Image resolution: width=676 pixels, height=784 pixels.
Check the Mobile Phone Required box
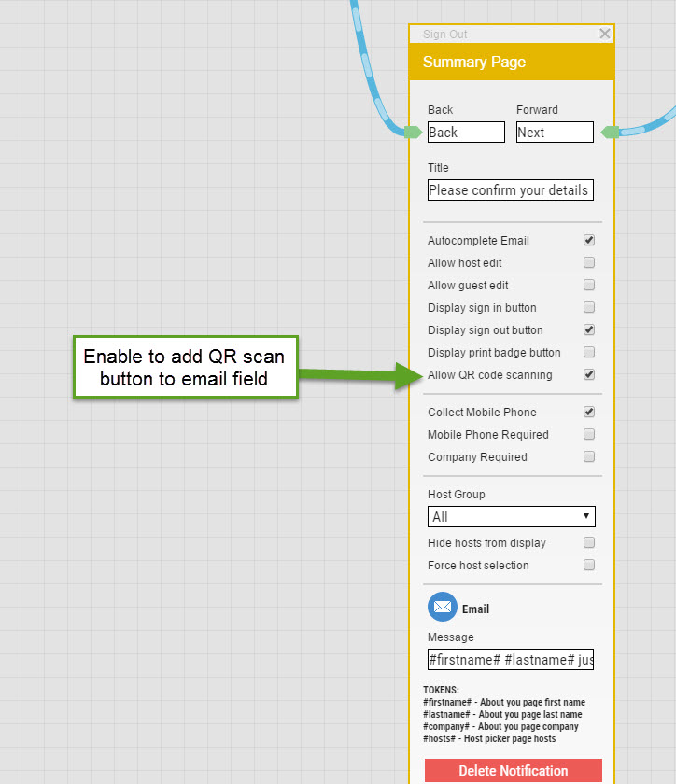[x=589, y=435]
